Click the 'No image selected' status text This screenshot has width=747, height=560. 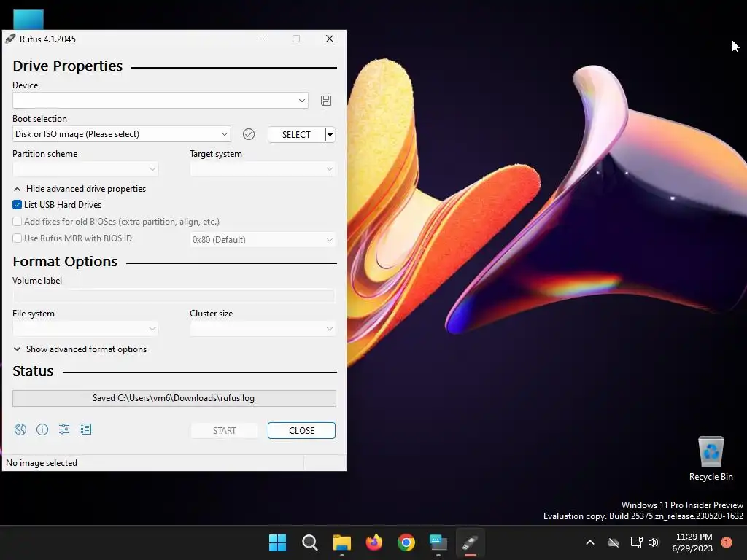pyautogui.click(x=42, y=463)
